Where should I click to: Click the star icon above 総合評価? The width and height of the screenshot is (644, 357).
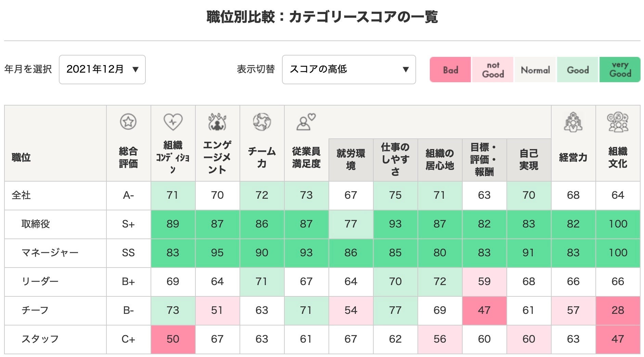128,122
